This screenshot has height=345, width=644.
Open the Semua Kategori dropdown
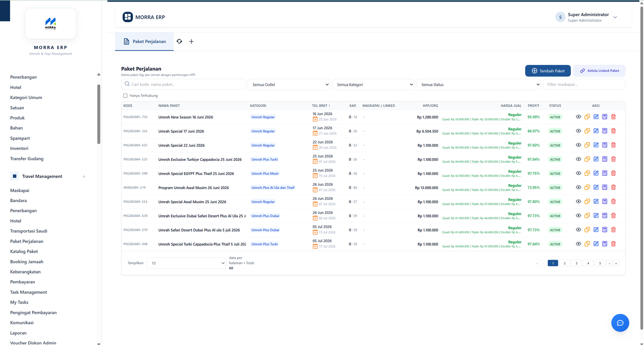374,85
